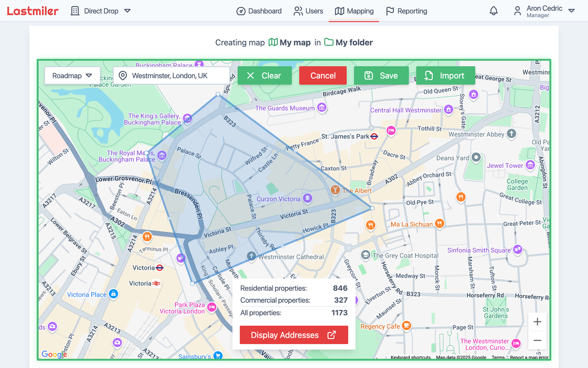Viewport: 588px width, 368px height.
Task: Click Report a map error link
Action: (529, 357)
